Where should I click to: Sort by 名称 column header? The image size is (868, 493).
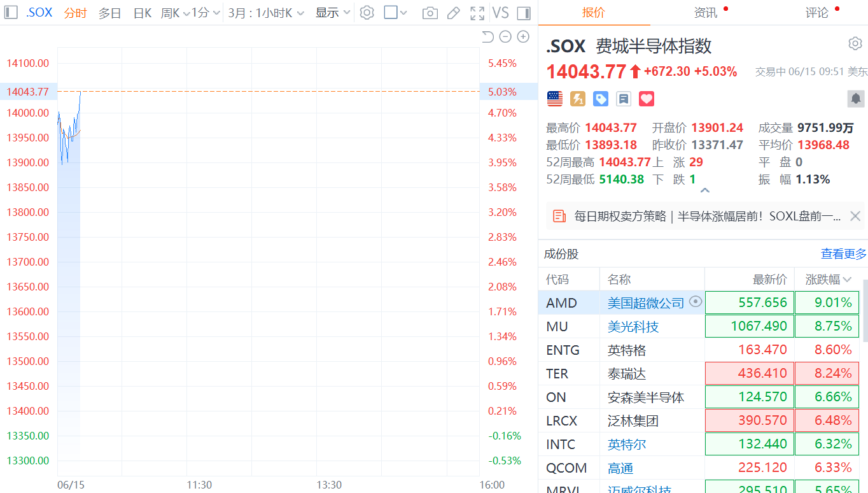tap(619, 279)
